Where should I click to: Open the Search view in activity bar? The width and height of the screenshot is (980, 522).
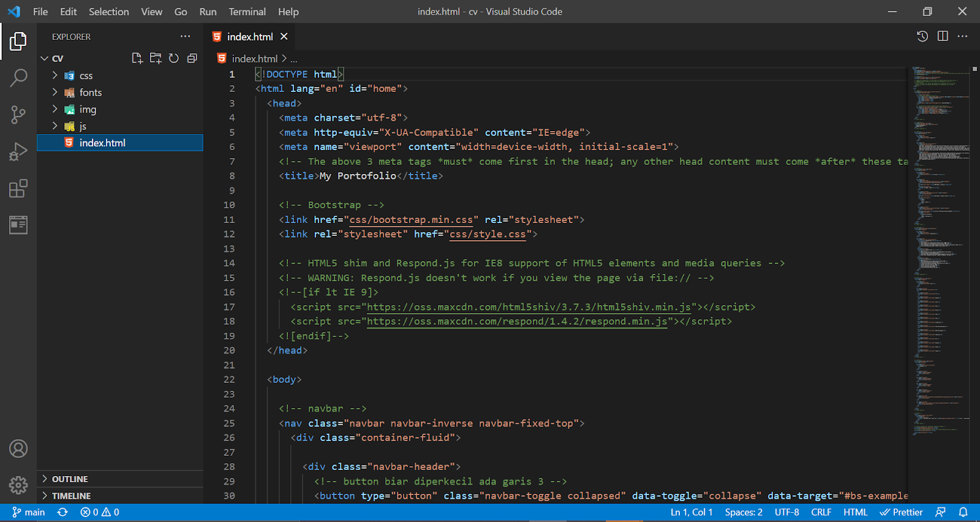click(18, 78)
